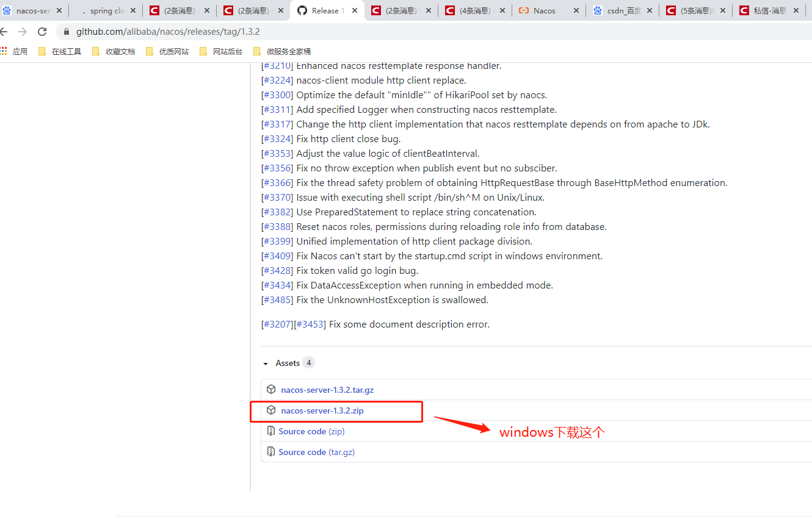Collapse the Assets section disclosure triangle

pyautogui.click(x=265, y=362)
